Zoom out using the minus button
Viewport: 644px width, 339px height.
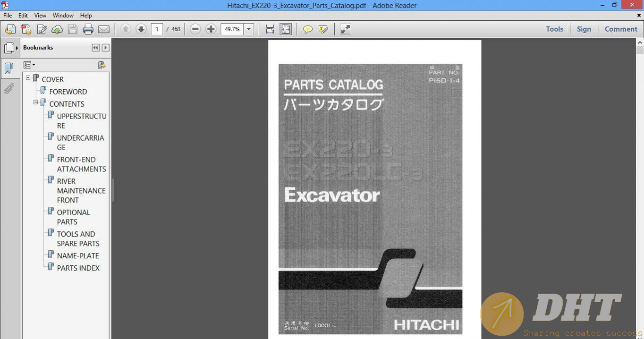point(195,29)
